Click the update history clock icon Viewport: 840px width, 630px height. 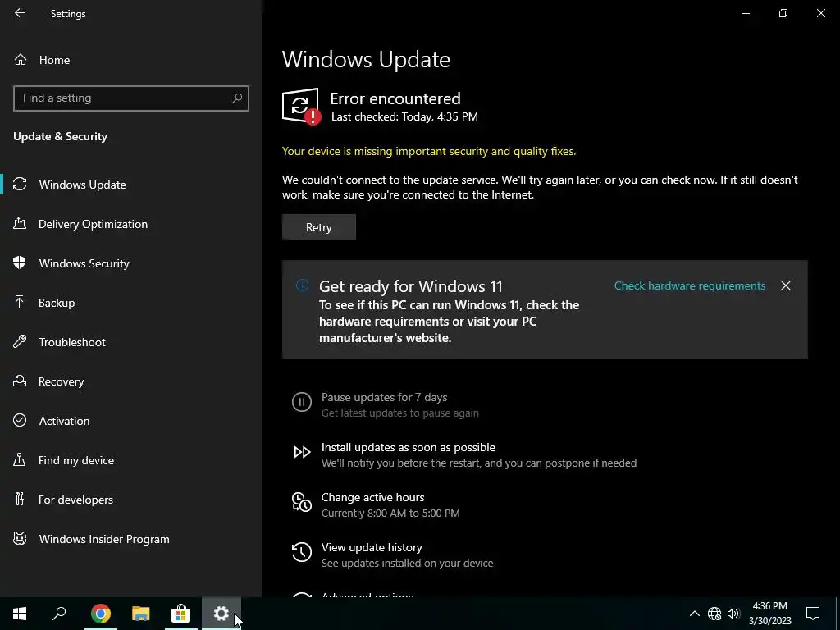(302, 552)
